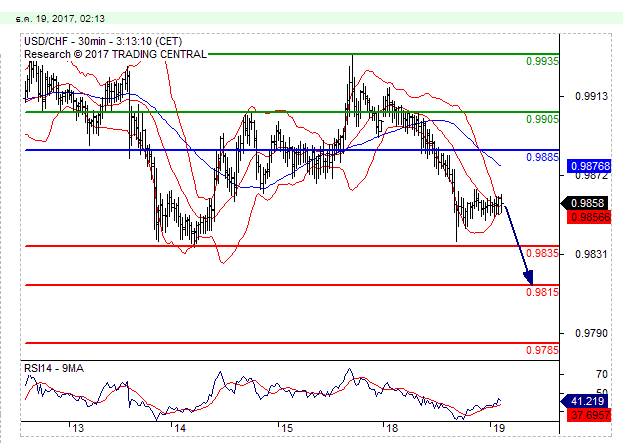Viewport: 623px width, 444px height.
Task: Click the blue price tag 0.98768
Action: tap(589, 166)
